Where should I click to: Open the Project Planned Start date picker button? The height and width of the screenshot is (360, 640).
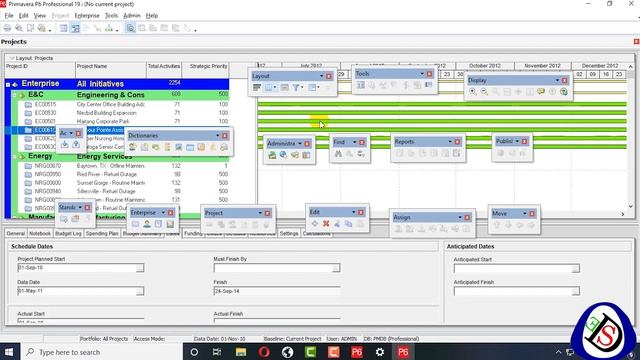(140, 268)
